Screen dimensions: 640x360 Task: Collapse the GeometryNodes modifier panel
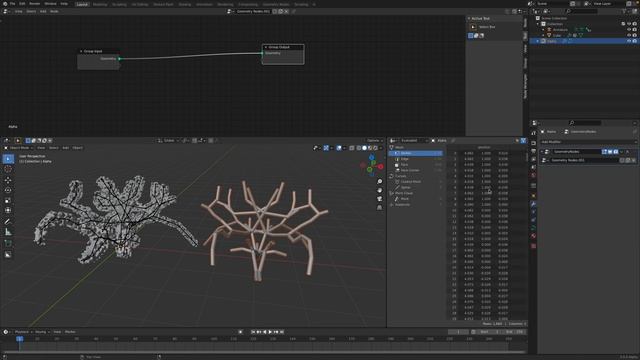click(542, 152)
